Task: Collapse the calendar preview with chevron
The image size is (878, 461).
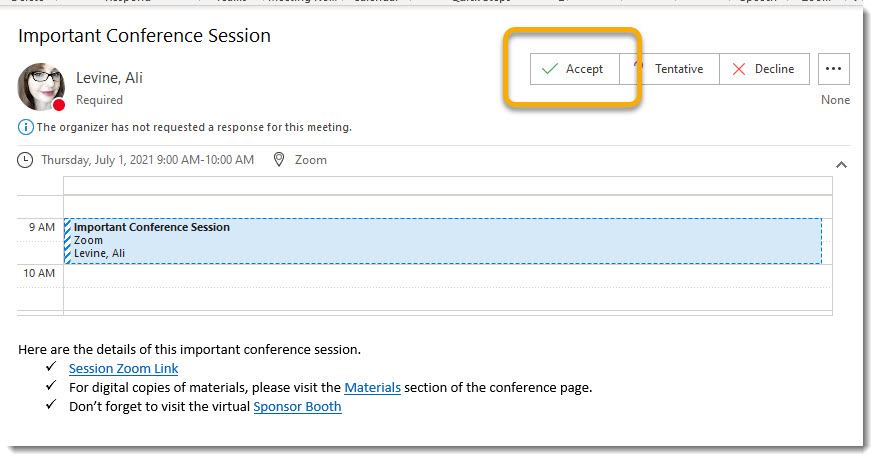Action: (841, 165)
